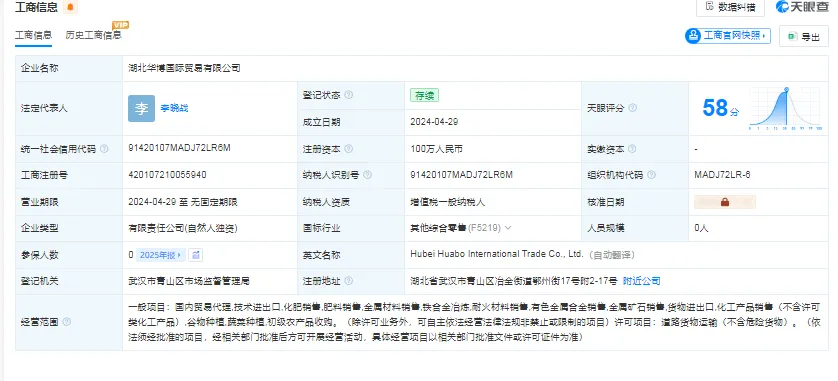Click the registered address text
The height and width of the screenshot is (381, 838).
tap(514, 281)
